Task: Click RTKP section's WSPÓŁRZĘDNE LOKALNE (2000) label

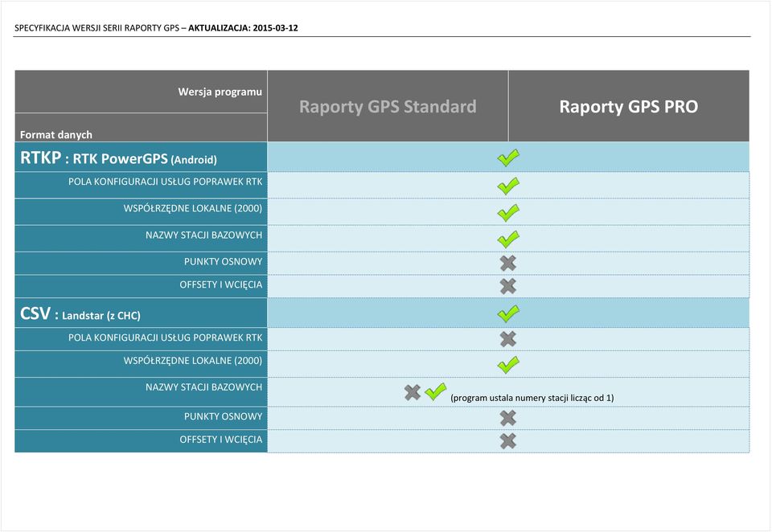Action: [x=192, y=208]
